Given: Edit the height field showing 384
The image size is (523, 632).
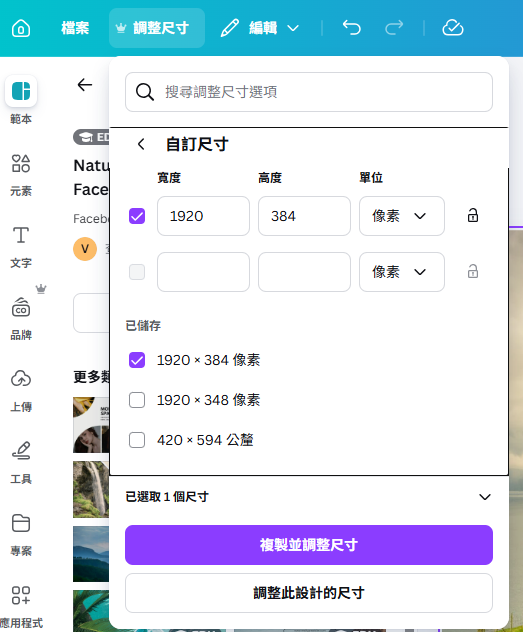Looking at the screenshot, I should (304, 216).
